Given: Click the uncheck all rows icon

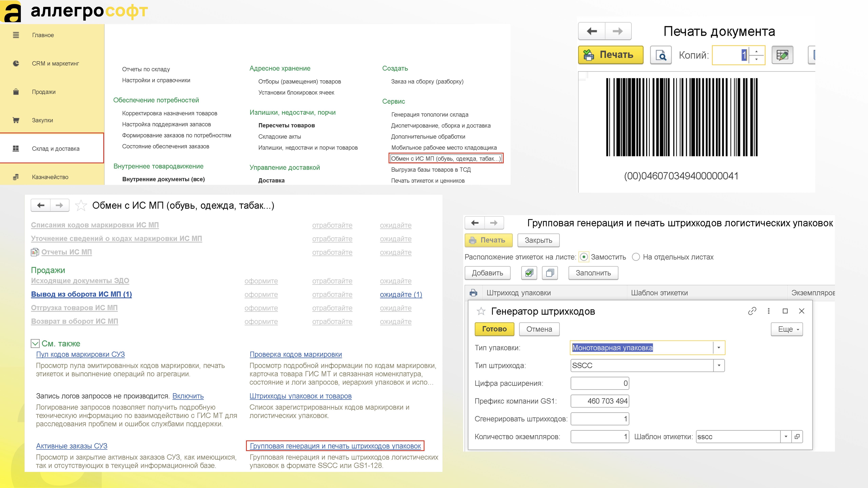Looking at the screenshot, I should click(550, 273).
